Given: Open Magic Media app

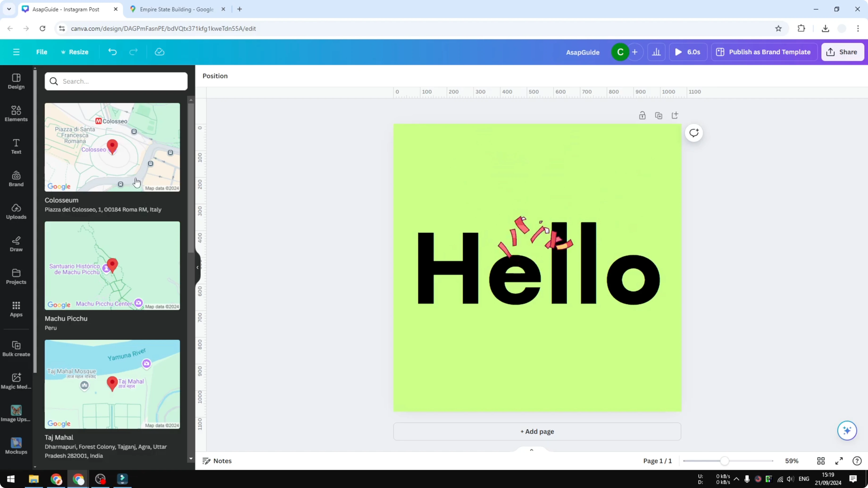Looking at the screenshot, I should tap(16, 382).
